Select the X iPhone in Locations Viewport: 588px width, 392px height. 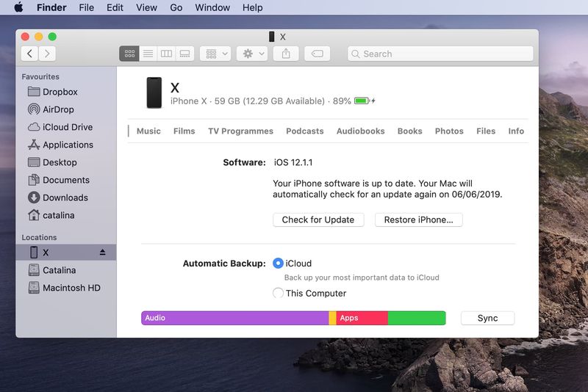tap(66, 253)
